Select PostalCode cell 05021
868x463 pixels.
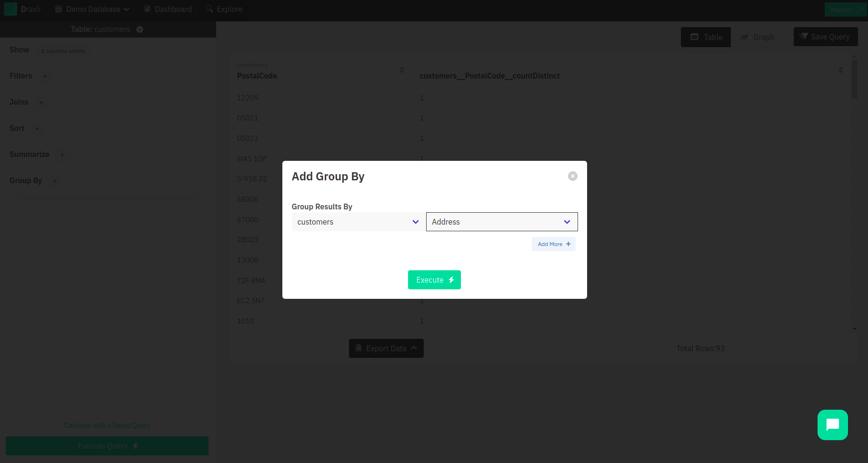pos(248,118)
